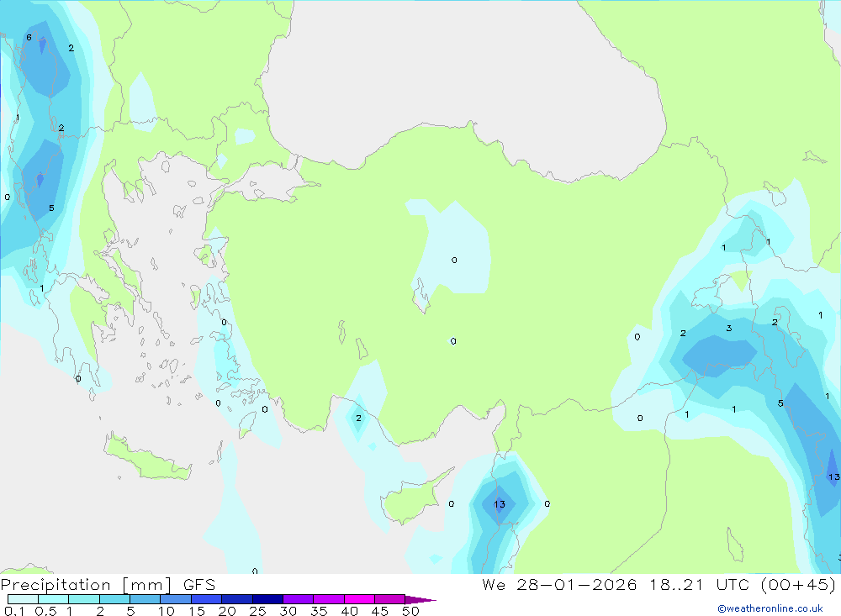Click the 0.5–1 mm legend color swatch
The width and height of the screenshot is (841, 616).
(x=54, y=599)
